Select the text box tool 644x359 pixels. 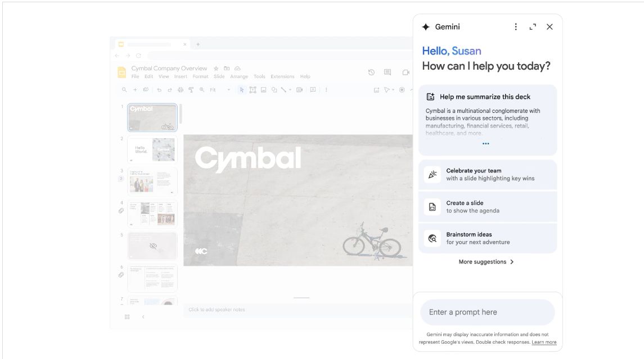coord(253,90)
